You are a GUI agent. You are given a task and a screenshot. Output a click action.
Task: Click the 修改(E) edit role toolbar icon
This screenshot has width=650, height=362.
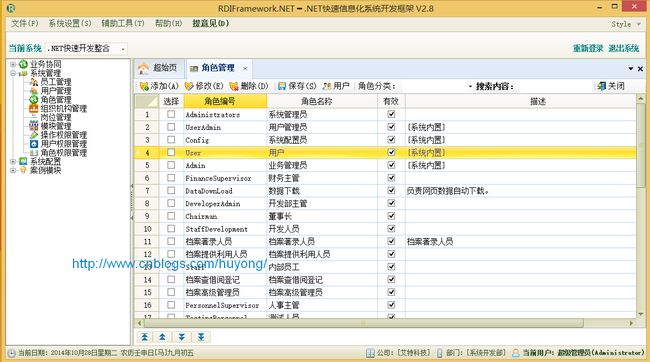point(189,86)
